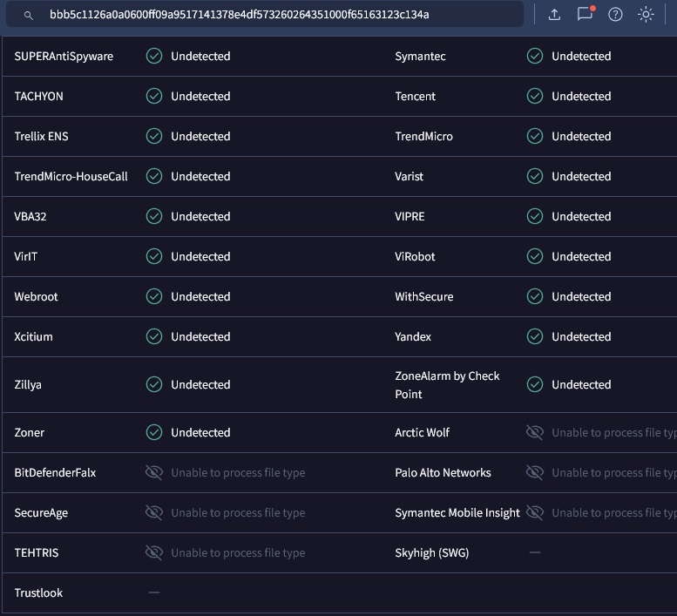Click Trellix ENS undetected check icon

point(154,136)
